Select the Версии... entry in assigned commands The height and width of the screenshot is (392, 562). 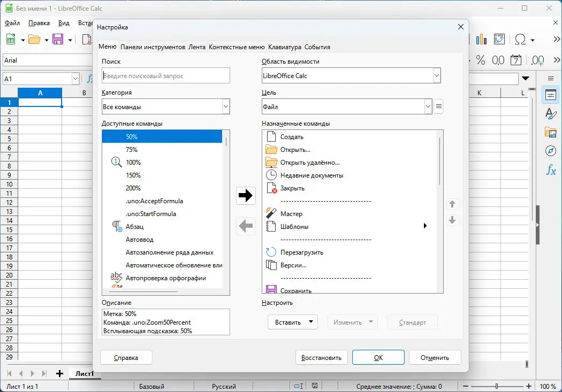pyautogui.click(x=350, y=265)
